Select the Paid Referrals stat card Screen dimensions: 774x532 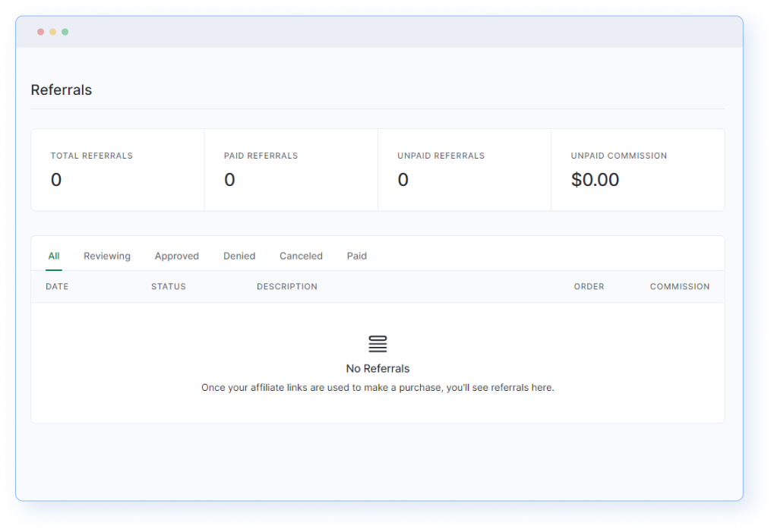pyautogui.click(x=291, y=169)
